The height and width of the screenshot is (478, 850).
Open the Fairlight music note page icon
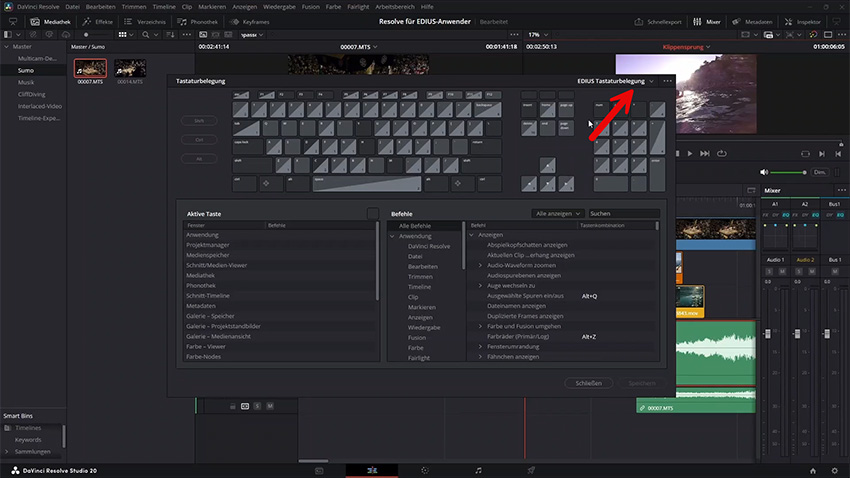478,470
